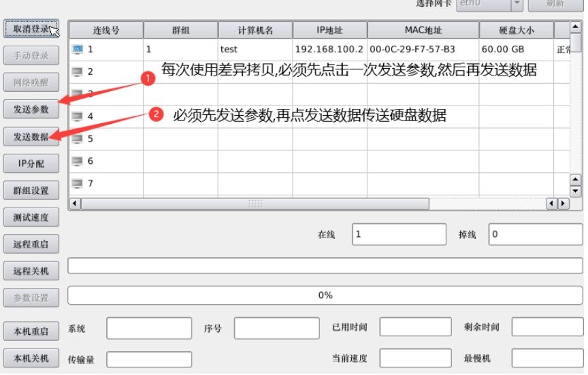Click the computer icon in row 4
The image size is (588, 375).
[x=78, y=116]
